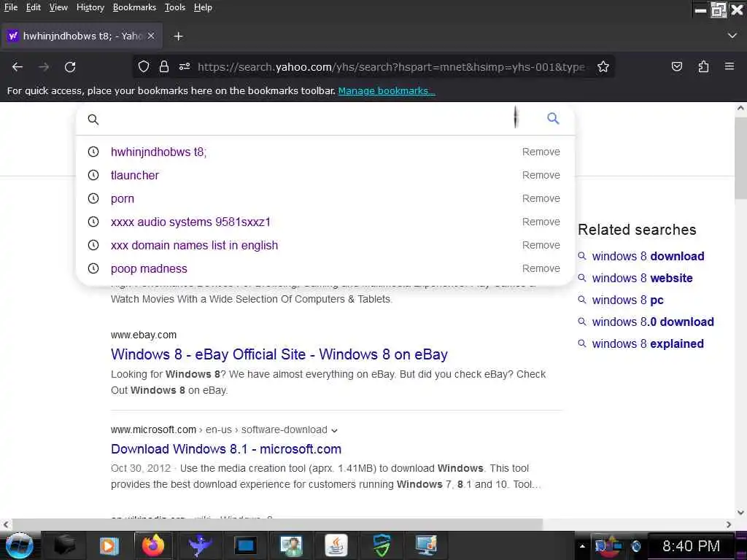Open the Tools menu
The height and width of the screenshot is (560, 747).
pos(175,7)
